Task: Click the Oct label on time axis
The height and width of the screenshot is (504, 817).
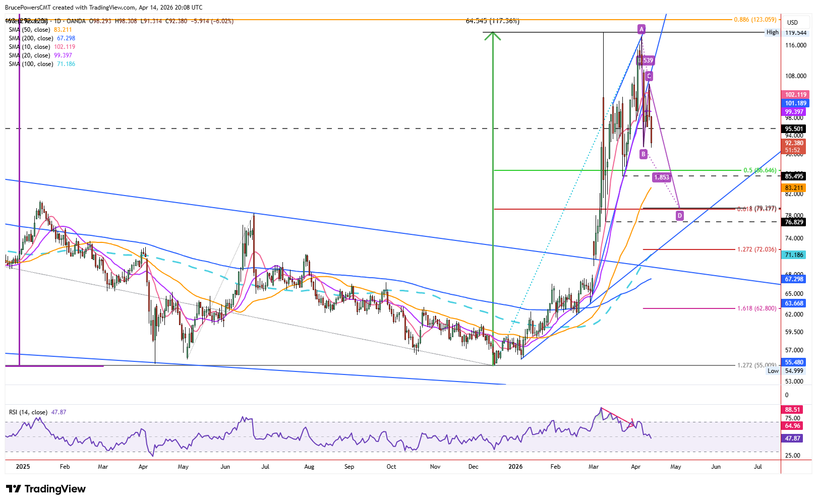Action: click(391, 467)
